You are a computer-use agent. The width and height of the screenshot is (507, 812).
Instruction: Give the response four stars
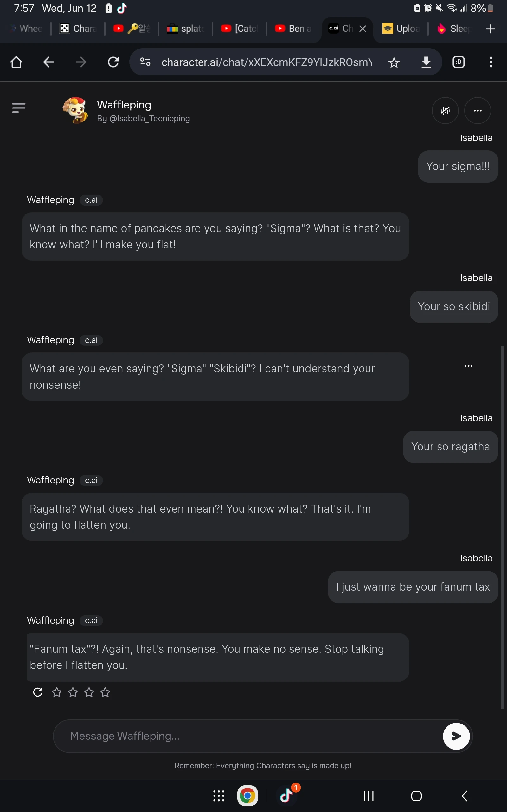pos(105,692)
